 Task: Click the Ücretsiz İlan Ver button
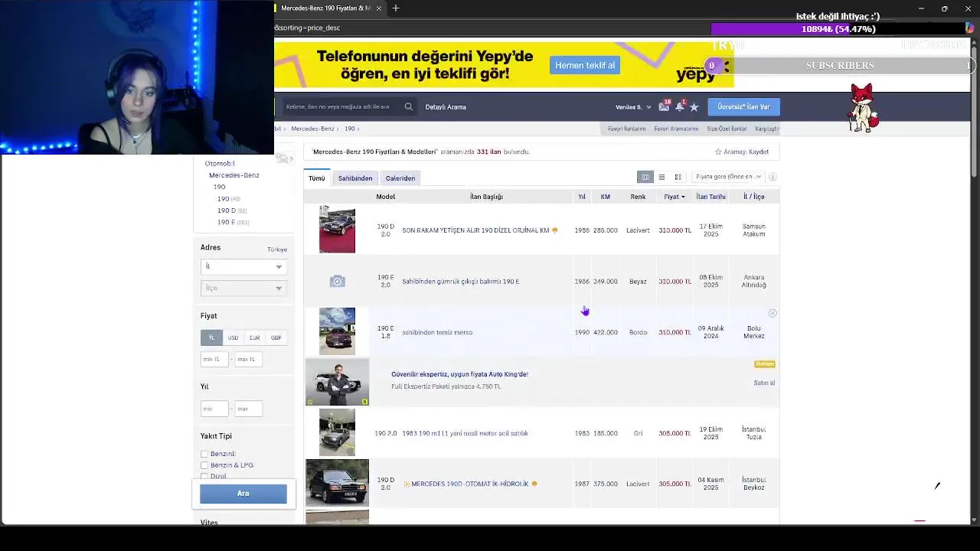click(743, 107)
